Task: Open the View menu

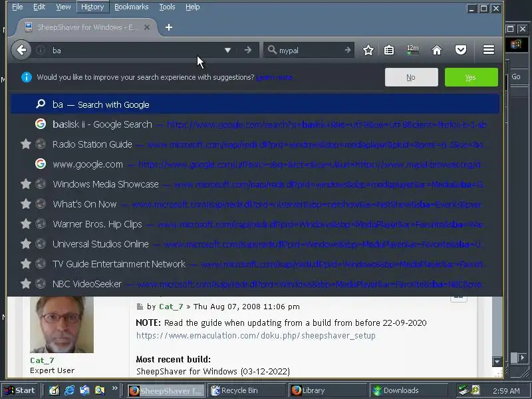Action: tap(63, 7)
